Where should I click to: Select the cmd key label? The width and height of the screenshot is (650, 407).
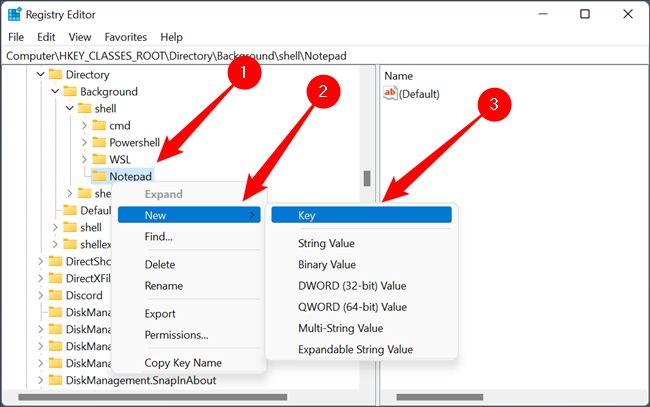click(x=120, y=125)
